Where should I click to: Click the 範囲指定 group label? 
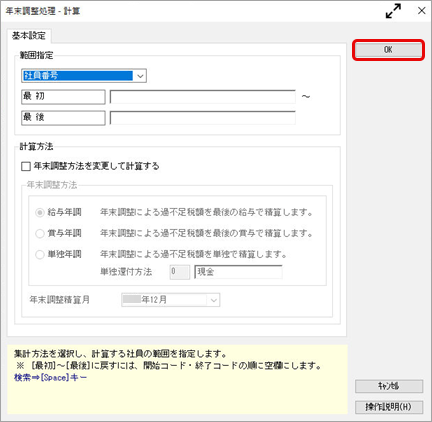(36, 55)
